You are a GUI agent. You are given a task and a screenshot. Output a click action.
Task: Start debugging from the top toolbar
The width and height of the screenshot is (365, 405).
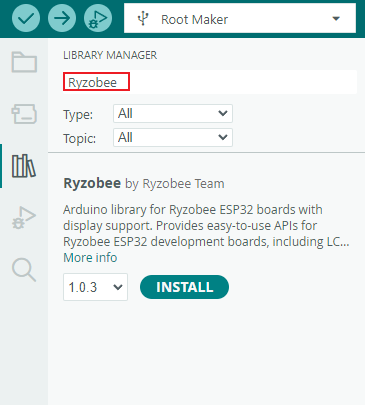[98, 18]
